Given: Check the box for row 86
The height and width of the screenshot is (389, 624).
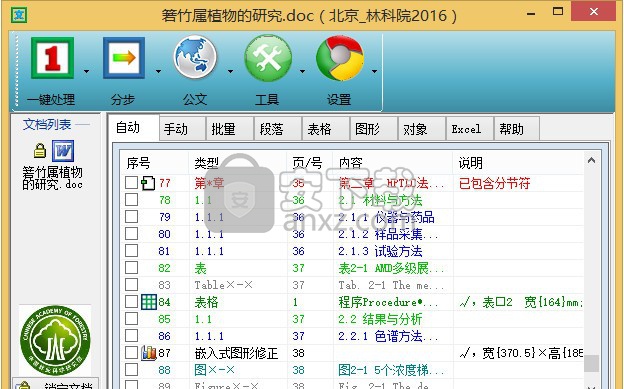Looking at the screenshot, I should coord(131,336).
